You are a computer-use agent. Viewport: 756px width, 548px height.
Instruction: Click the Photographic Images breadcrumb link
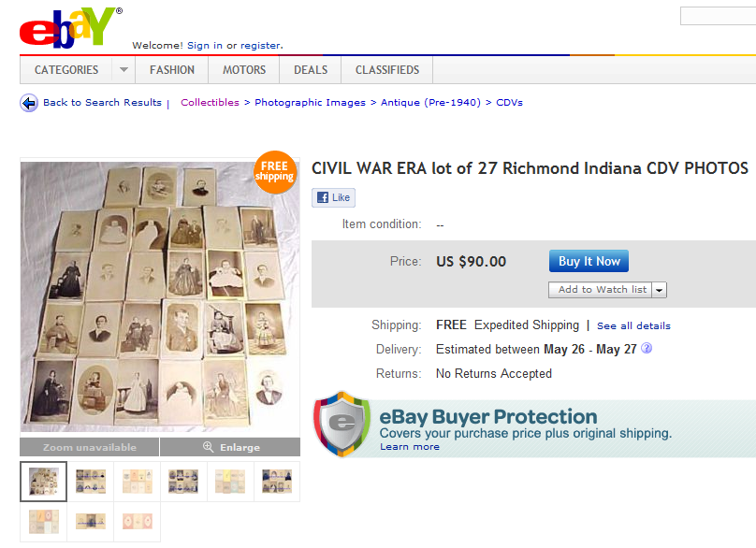(310, 102)
